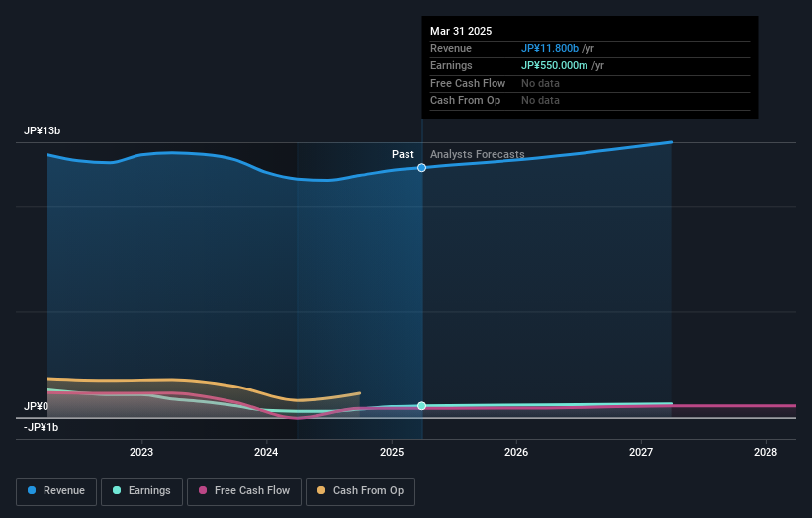Click the Free Cash Flow row in tooltip

(x=589, y=83)
